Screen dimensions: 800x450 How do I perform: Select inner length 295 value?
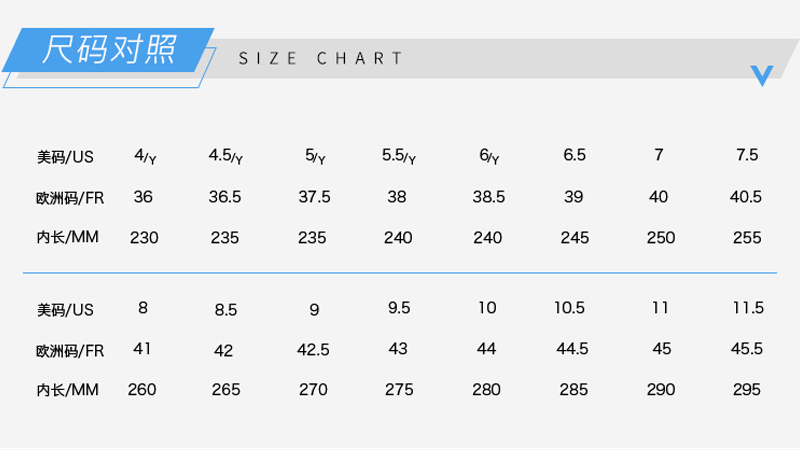[746, 390]
